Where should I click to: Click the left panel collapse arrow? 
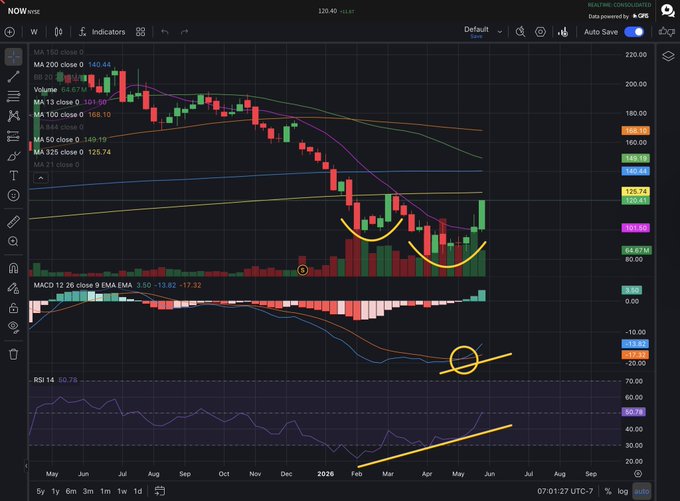(26, 466)
